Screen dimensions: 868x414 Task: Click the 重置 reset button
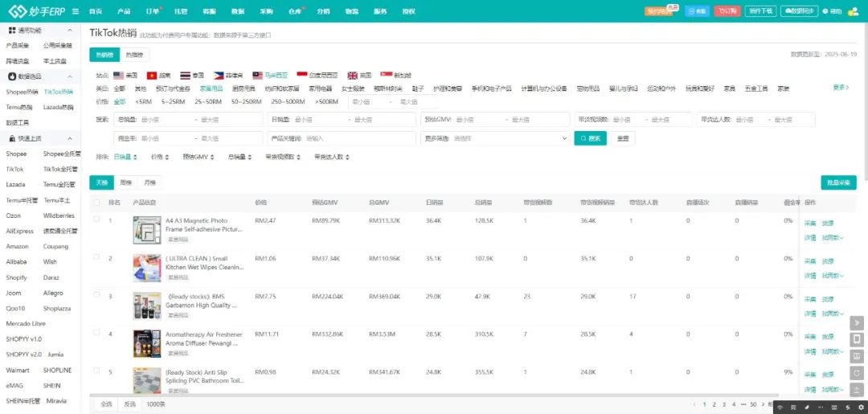click(623, 138)
